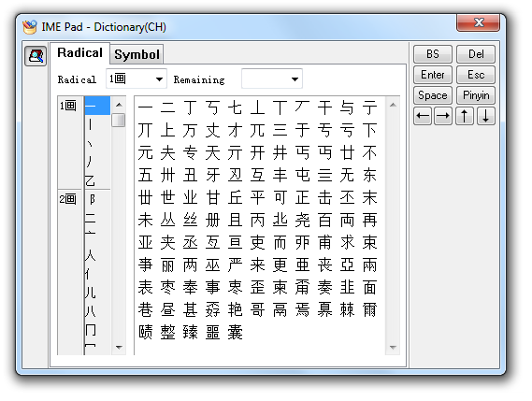This screenshot has width=532, height=401.
Task: Pick the character 世 in the grid
Action: [x=168, y=198]
